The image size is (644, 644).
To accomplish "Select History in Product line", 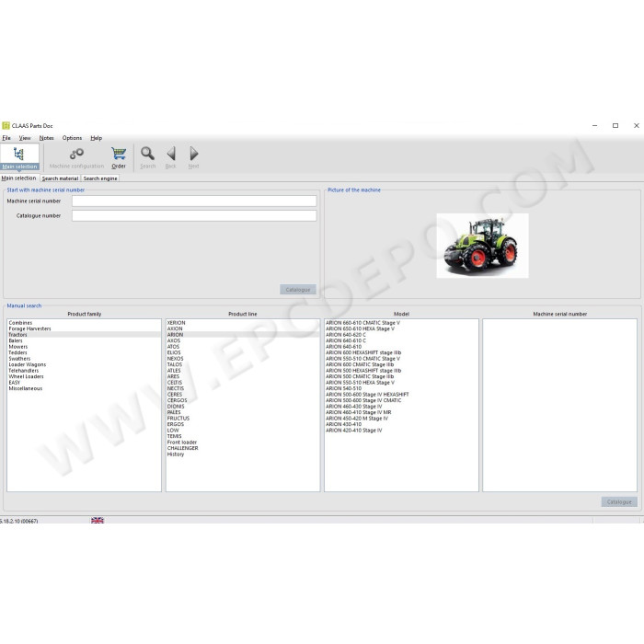I will pyautogui.click(x=243, y=454).
